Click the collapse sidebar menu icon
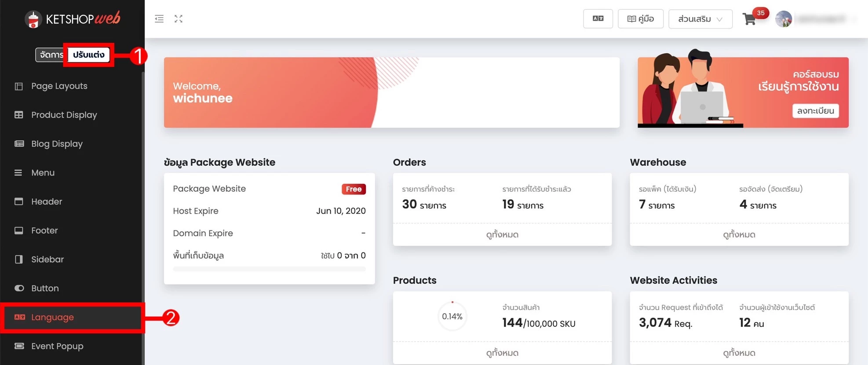 (159, 19)
